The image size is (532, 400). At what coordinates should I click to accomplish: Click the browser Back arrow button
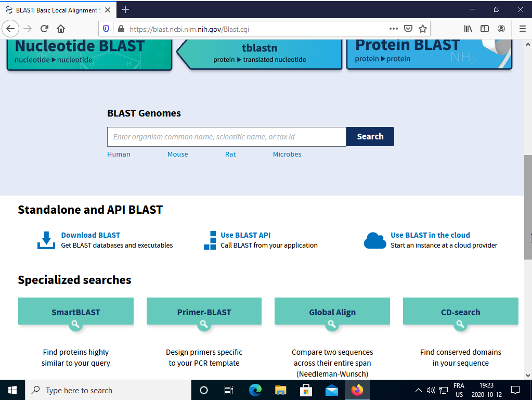point(10,29)
